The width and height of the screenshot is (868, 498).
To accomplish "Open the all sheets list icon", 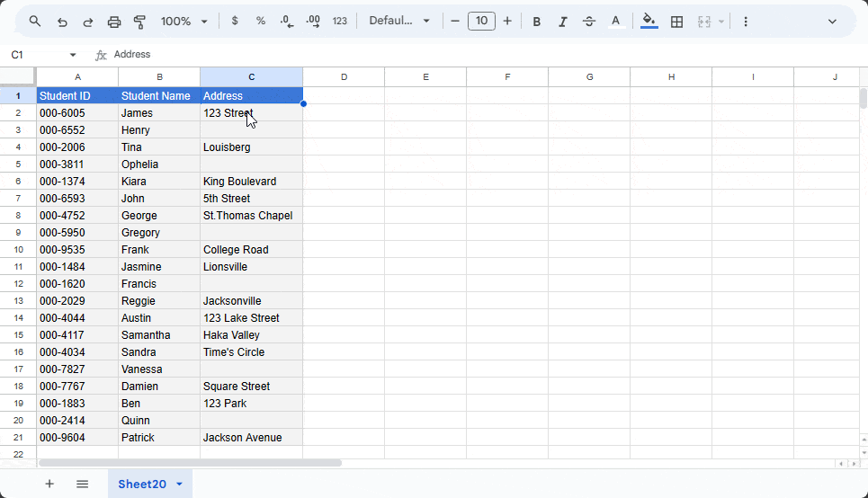I will (82, 485).
